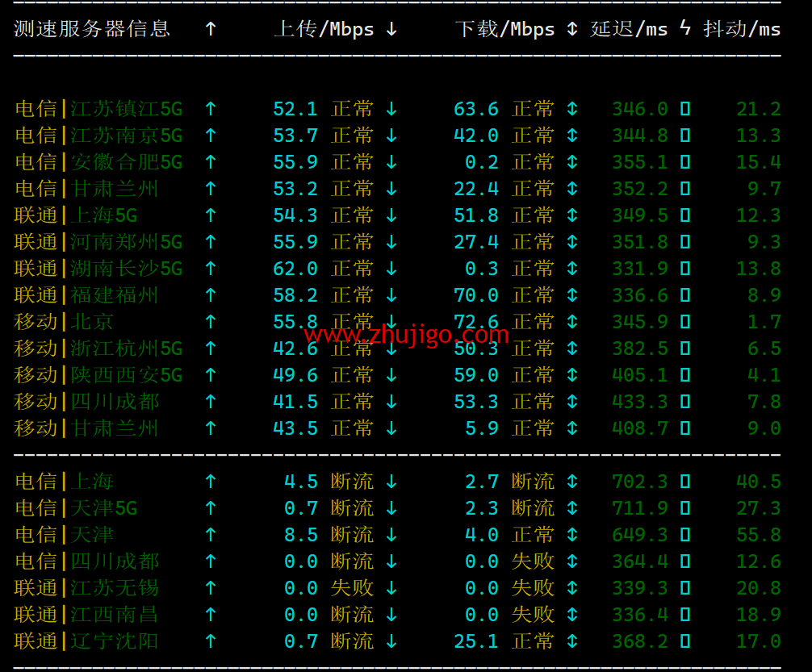Click download speed value '51.8'

pyautogui.click(x=476, y=215)
